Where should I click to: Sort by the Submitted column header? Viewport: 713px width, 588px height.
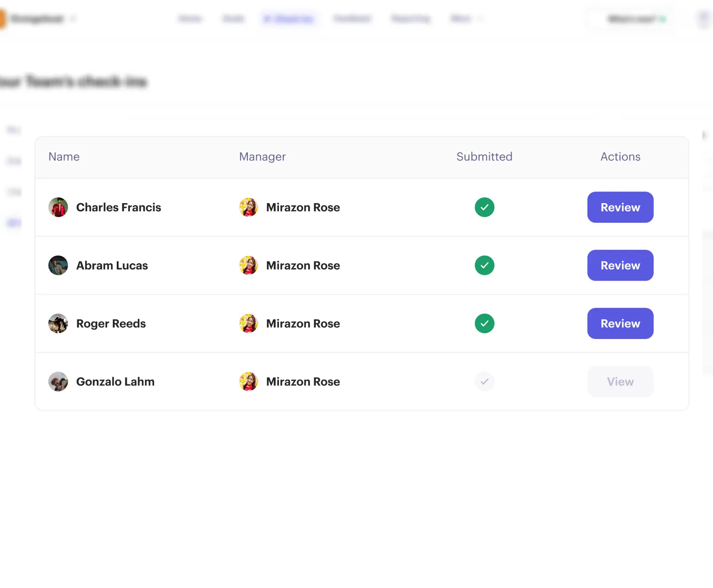coord(484,157)
